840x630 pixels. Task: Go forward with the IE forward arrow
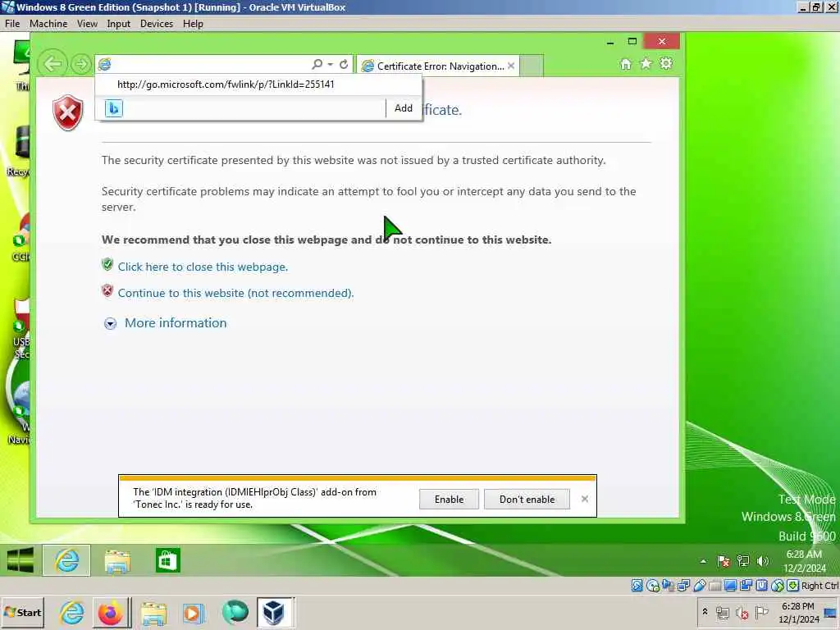[x=80, y=64]
